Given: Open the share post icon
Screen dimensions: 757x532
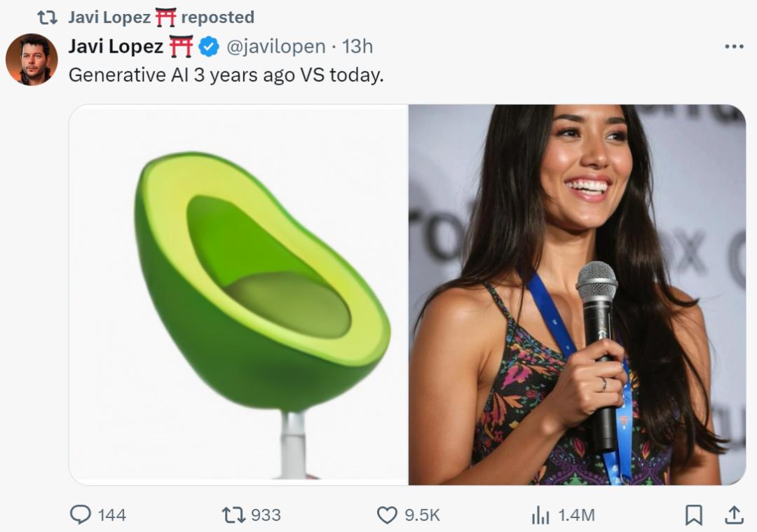Looking at the screenshot, I should [x=733, y=515].
